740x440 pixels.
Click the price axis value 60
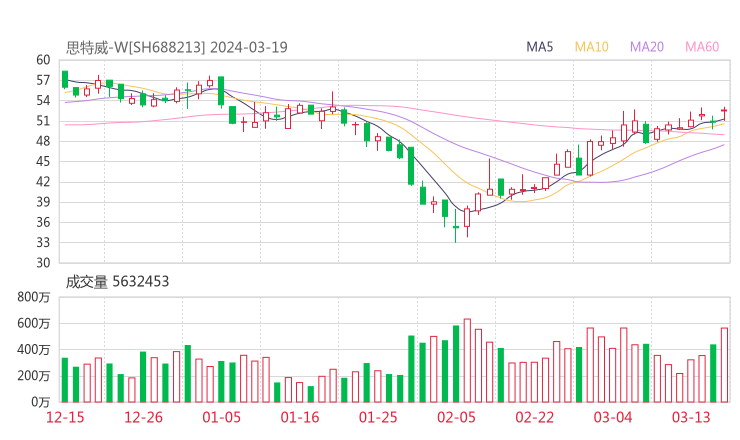coord(43,60)
